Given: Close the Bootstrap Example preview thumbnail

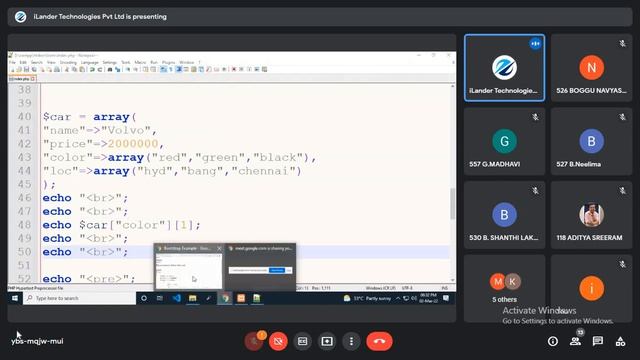Looking at the screenshot, I should (219, 248).
